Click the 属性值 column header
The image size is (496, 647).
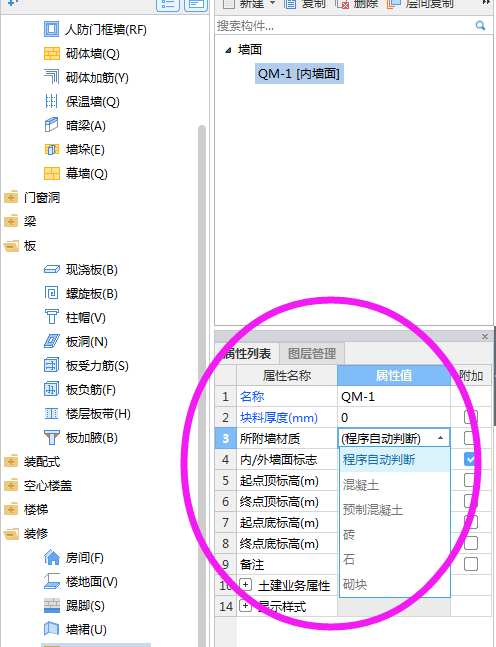pyautogui.click(x=394, y=375)
